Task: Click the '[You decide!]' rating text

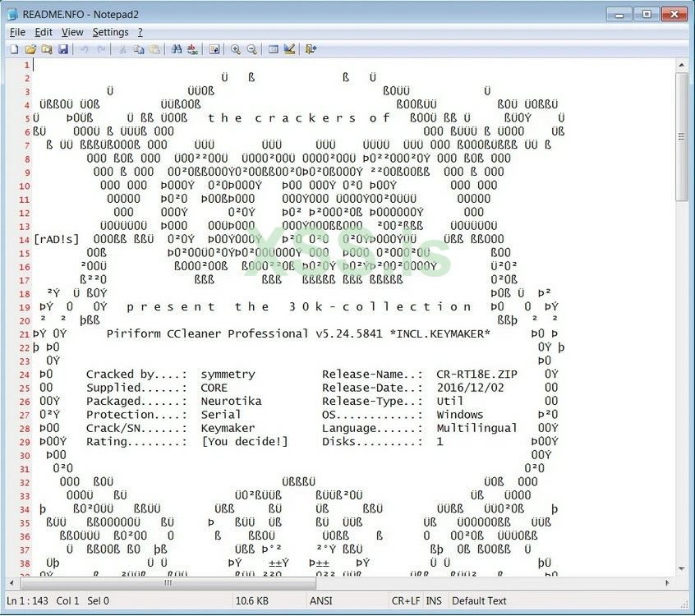Action: 245,441
